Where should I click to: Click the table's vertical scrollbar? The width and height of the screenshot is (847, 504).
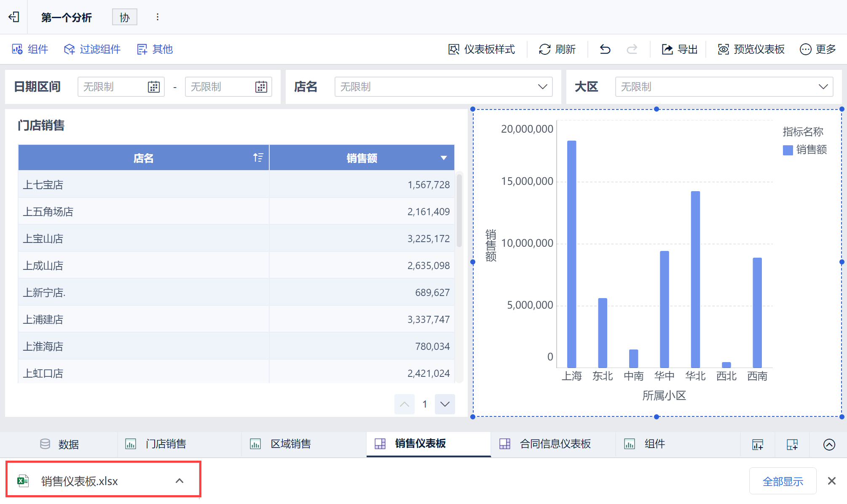tap(459, 211)
